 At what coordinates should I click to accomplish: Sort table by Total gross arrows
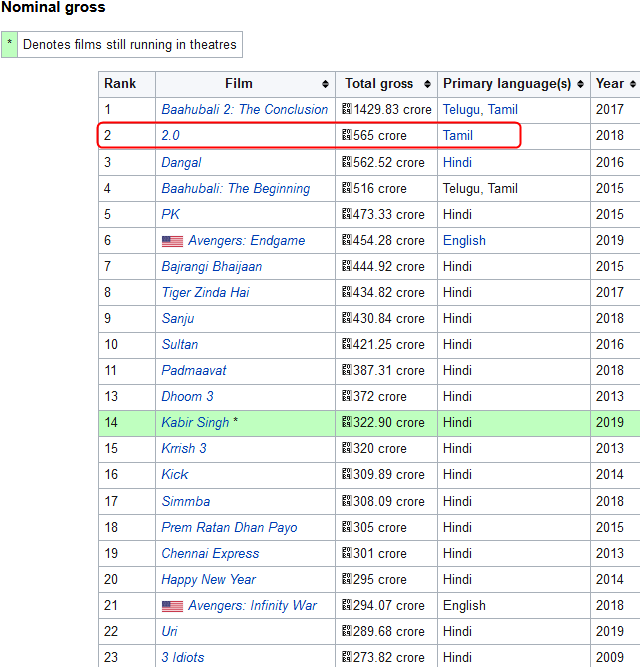427,84
